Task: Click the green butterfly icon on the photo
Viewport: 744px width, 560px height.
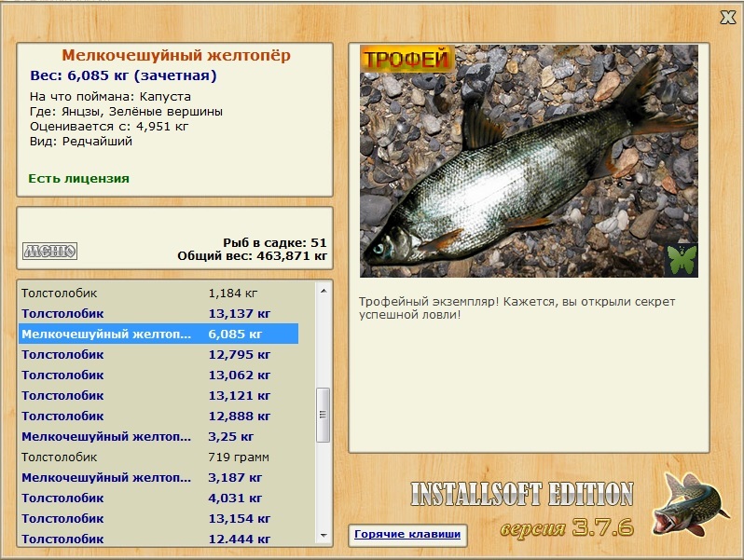Action: pyautogui.click(x=682, y=260)
